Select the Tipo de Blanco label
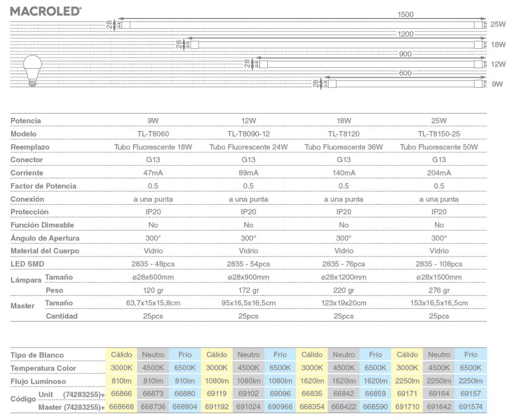 (x=37, y=355)
